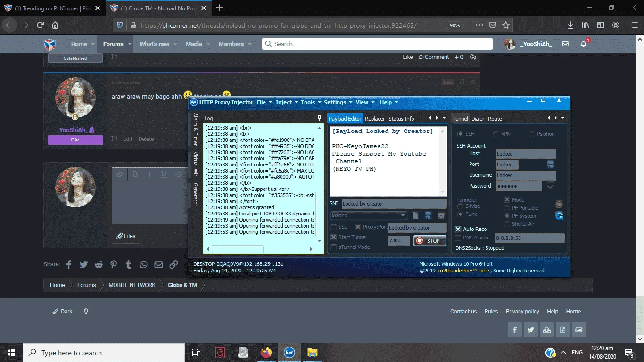Open the Virtual Wifi side tab
The height and width of the screenshot is (362, 644).
(x=195, y=164)
